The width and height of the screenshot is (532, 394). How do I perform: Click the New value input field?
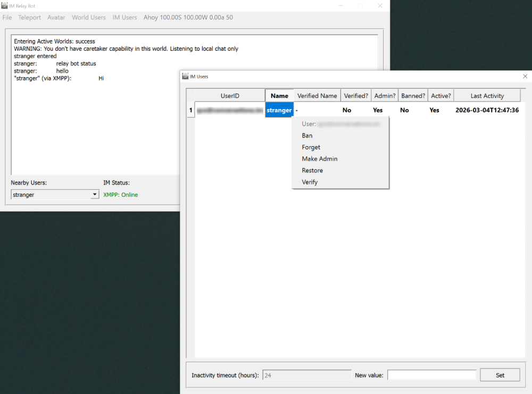pos(431,374)
